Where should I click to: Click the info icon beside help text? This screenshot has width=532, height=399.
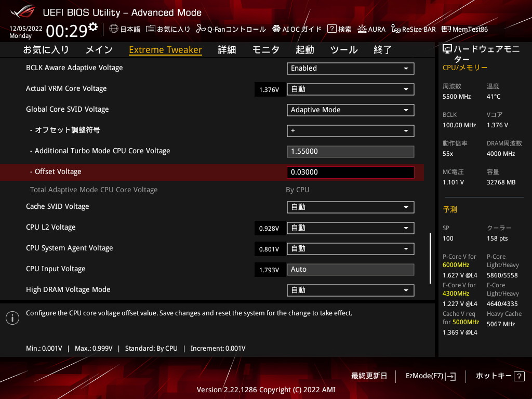point(12,318)
